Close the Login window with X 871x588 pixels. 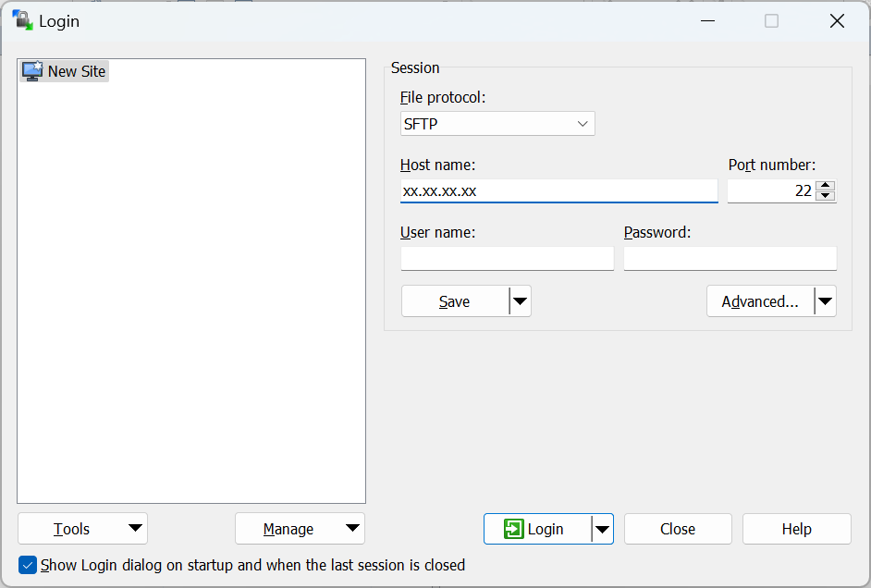point(837,21)
